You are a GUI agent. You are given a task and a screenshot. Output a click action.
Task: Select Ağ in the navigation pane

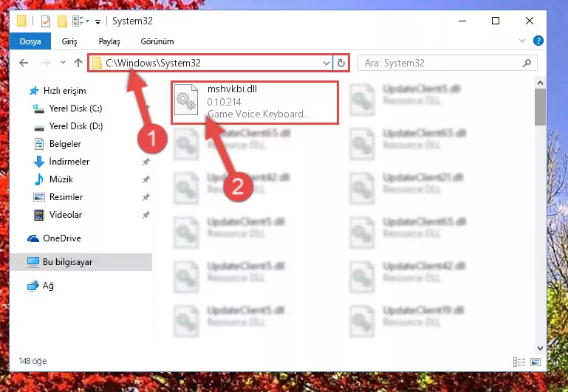[48, 286]
